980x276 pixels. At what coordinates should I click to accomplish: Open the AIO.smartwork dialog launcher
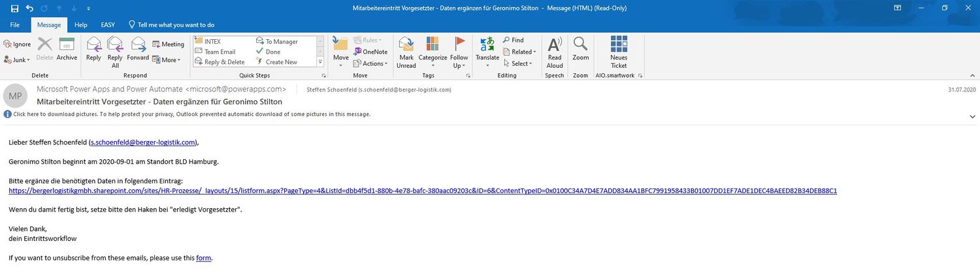(640, 76)
